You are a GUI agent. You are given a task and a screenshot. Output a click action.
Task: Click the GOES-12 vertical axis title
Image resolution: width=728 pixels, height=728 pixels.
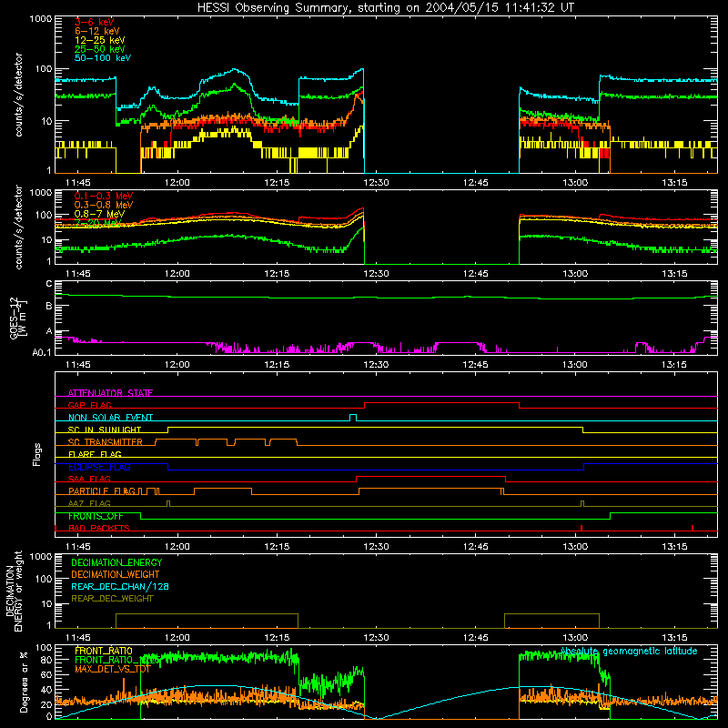[x=18, y=318]
